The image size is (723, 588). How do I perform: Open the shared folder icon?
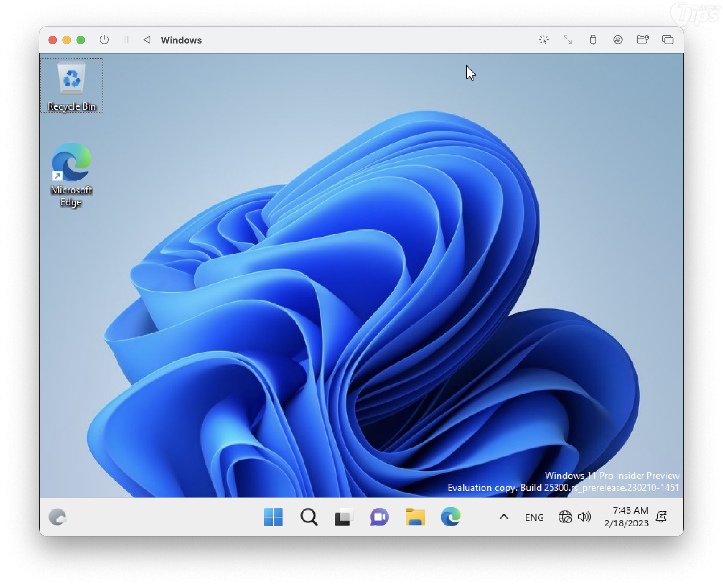(x=642, y=40)
